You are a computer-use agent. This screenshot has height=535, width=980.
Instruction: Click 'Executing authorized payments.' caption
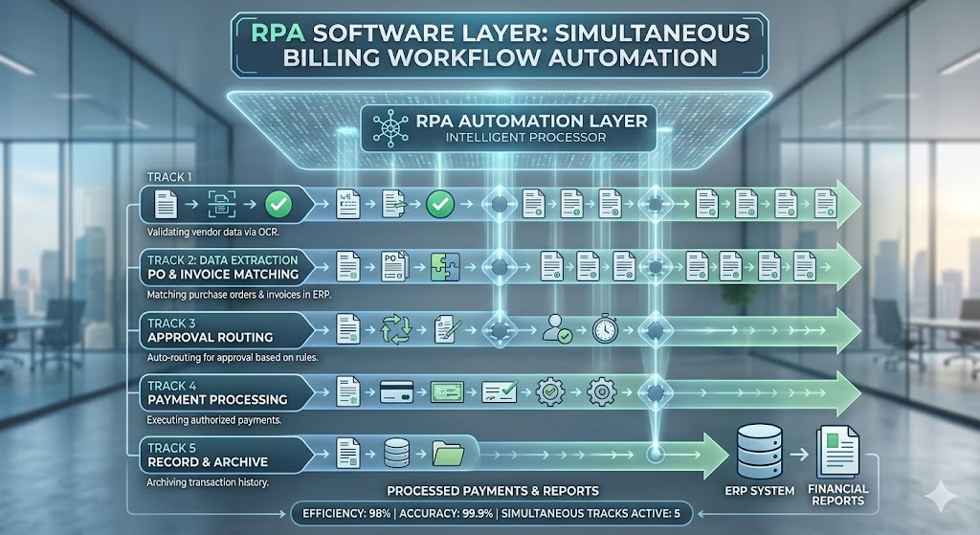tap(214, 420)
